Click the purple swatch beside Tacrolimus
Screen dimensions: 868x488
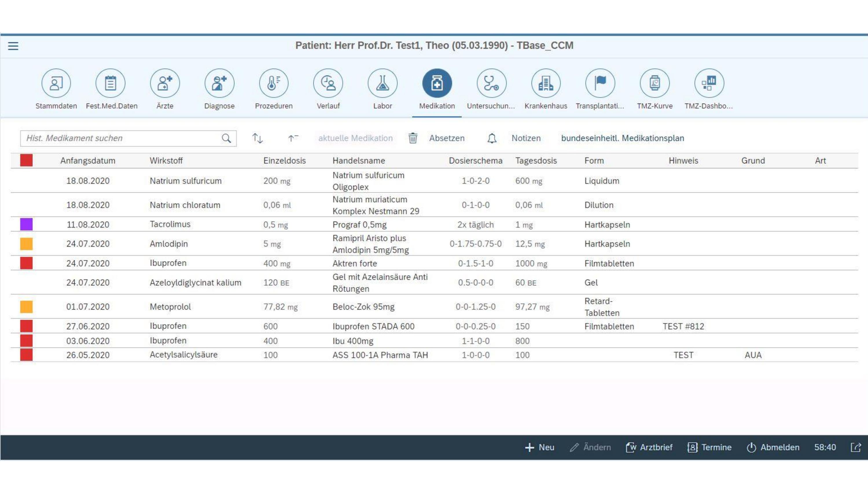tap(26, 224)
